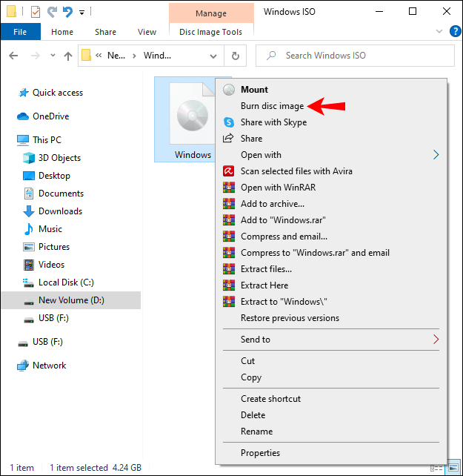Open the Recent locations dropdown arrow
Screen dimensions: 463x476
pos(53,56)
